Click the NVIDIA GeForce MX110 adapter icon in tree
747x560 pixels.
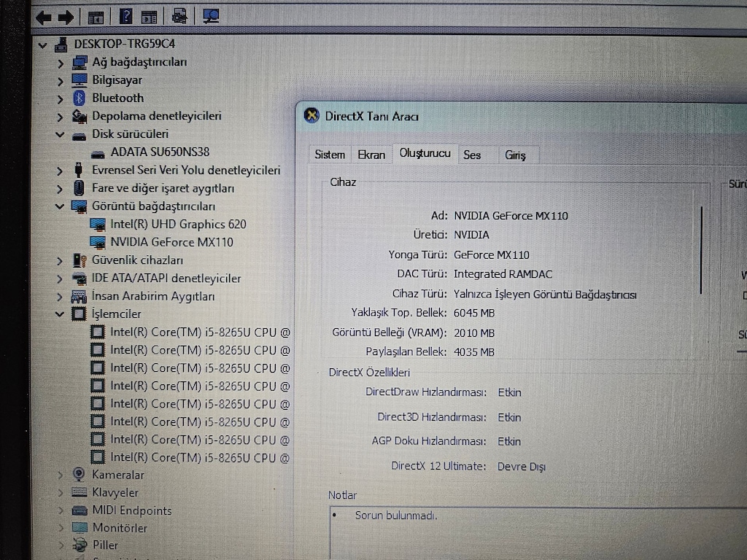tap(98, 242)
